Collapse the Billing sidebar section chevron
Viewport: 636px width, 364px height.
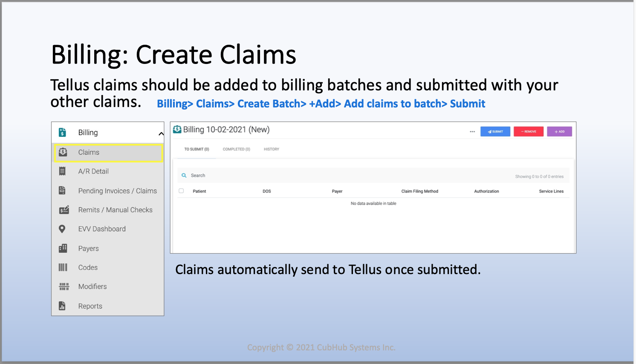click(x=161, y=134)
